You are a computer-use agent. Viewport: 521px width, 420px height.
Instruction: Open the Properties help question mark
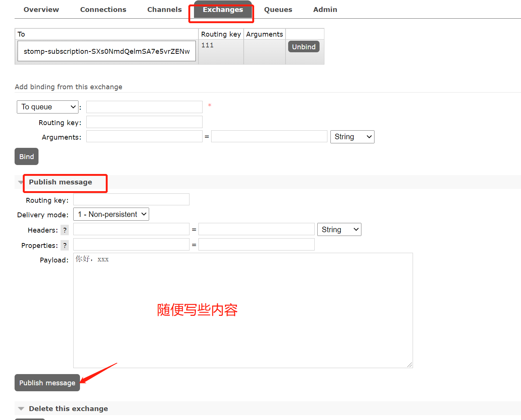(x=65, y=245)
